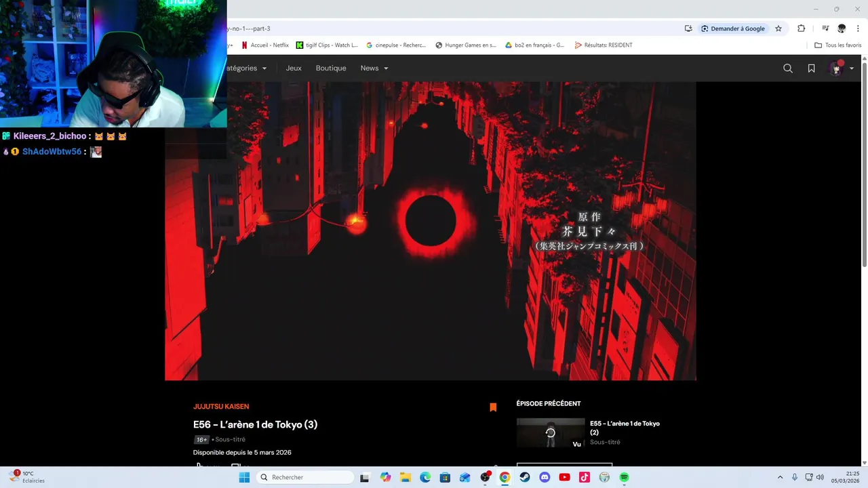Open Task View in the taskbar
This screenshot has width=868, height=488.
point(365,477)
